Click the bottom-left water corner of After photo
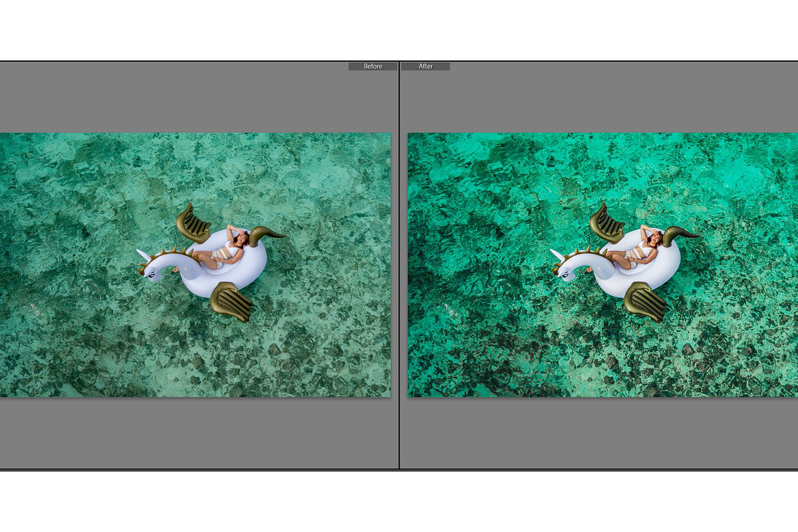This screenshot has width=798, height=532. pos(416,390)
